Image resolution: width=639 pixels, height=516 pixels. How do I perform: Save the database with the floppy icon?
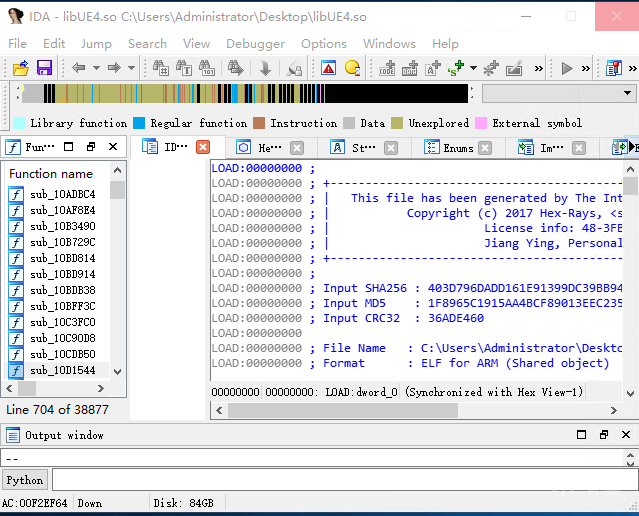tap(44, 68)
